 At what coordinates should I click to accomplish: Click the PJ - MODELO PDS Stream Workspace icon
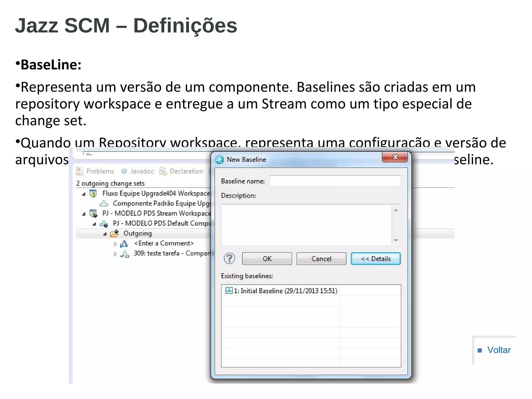[x=93, y=214]
